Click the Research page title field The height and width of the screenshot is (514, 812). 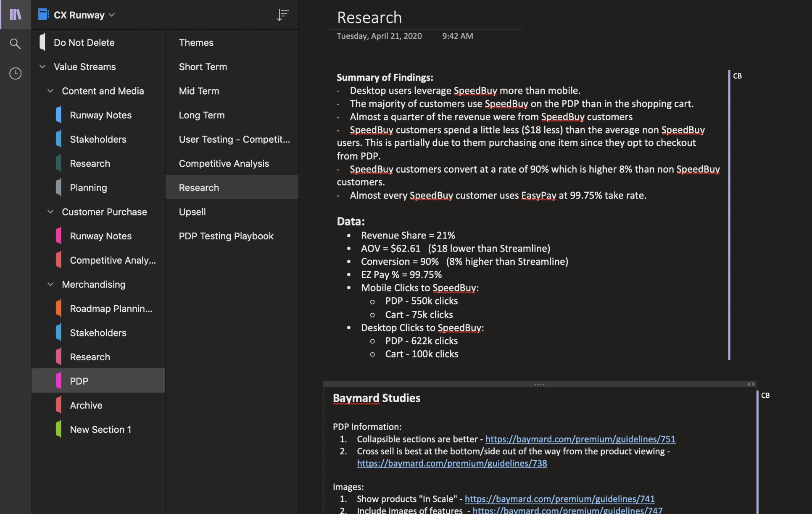(x=369, y=17)
